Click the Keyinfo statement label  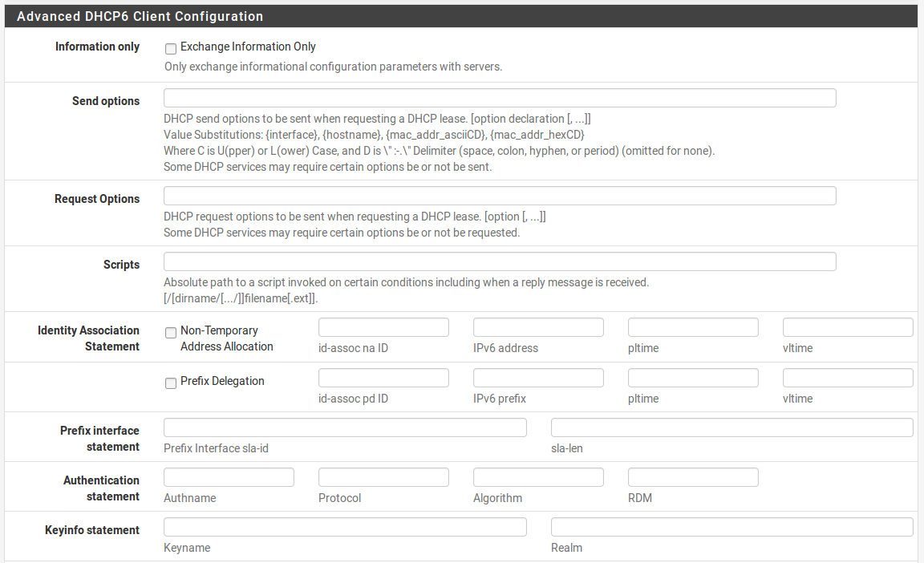[x=92, y=530]
